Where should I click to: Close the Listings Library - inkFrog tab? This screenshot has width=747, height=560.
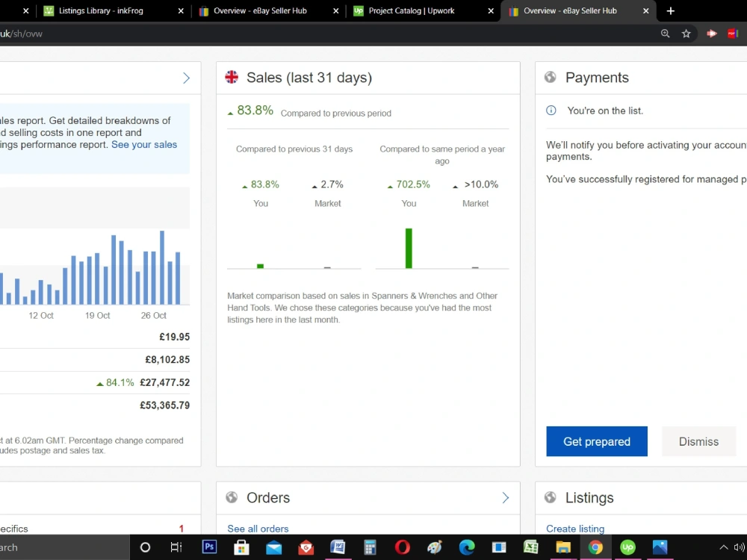point(181,10)
